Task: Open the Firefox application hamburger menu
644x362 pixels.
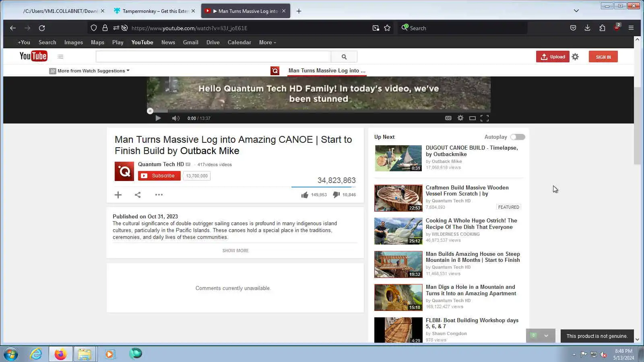Action: [x=631, y=28]
